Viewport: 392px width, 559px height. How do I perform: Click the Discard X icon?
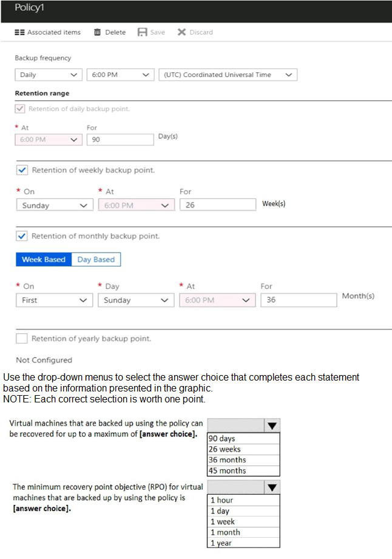click(x=182, y=32)
